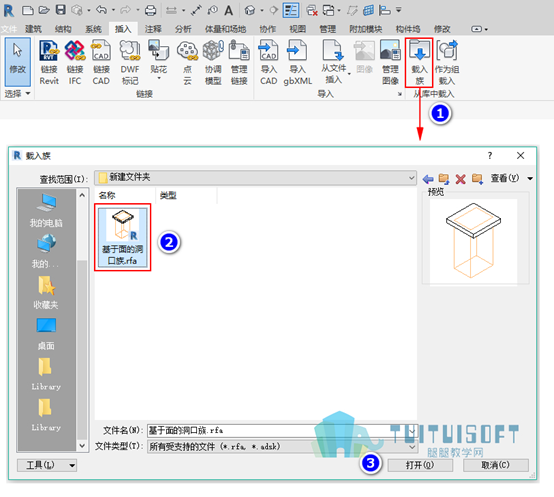Open the 3D view dropdown arrow in quick access toolbar
This screenshot has height=497, width=554.
coord(262,10)
